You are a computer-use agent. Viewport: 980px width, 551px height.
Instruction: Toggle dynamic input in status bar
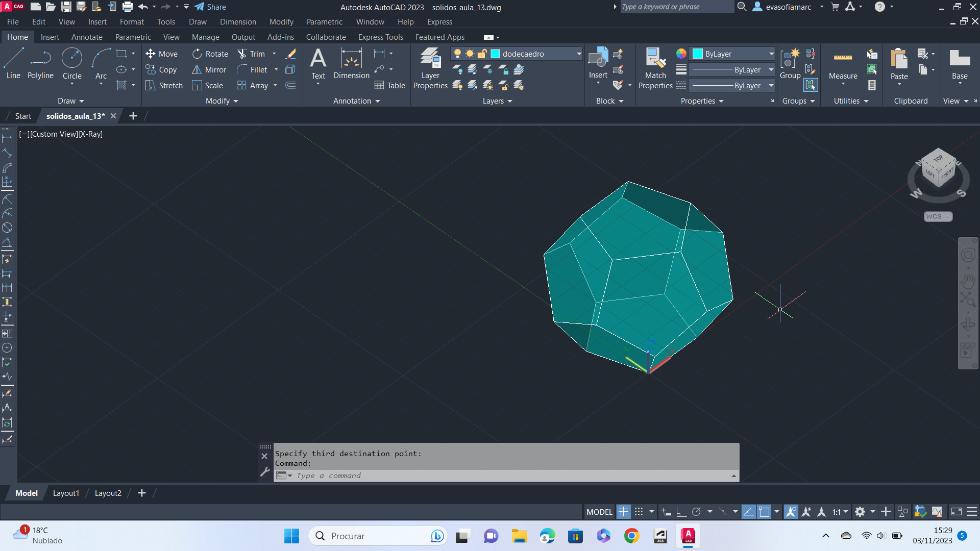[666, 512]
